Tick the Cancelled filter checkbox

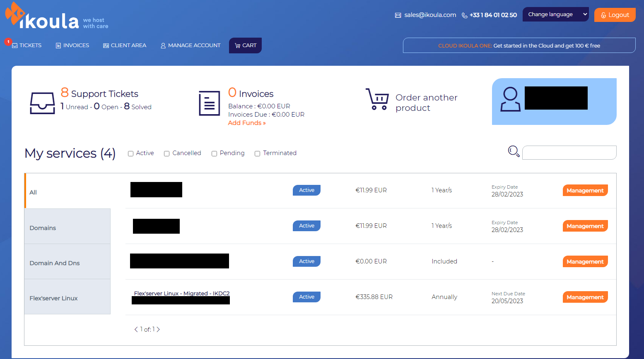[166, 153]
